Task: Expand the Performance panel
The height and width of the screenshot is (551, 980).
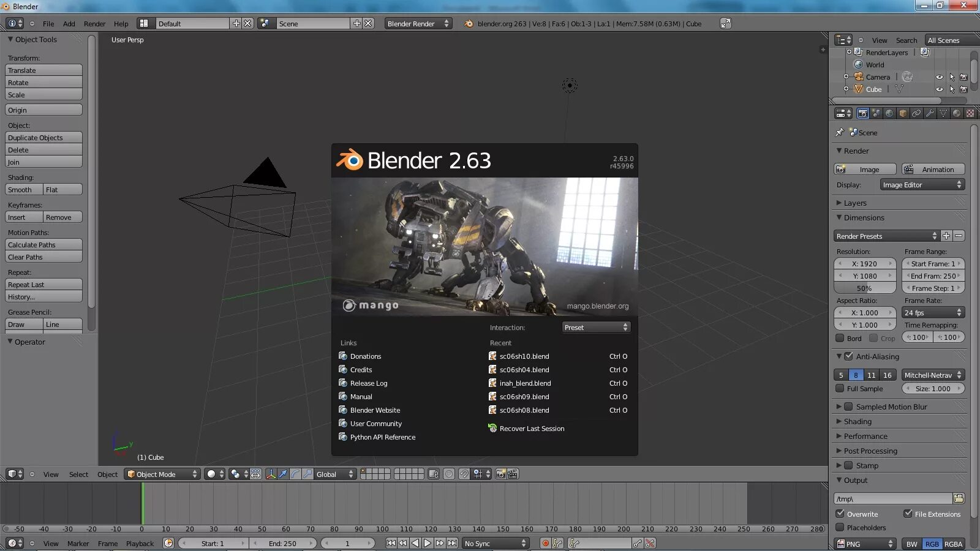Action: point(865,436)
